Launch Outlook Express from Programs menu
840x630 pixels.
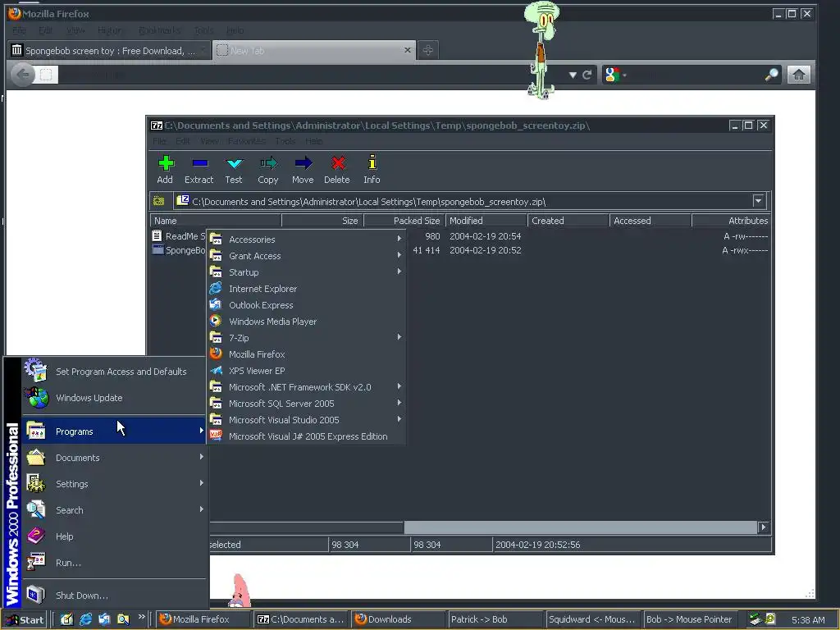[x=306, y=305]
